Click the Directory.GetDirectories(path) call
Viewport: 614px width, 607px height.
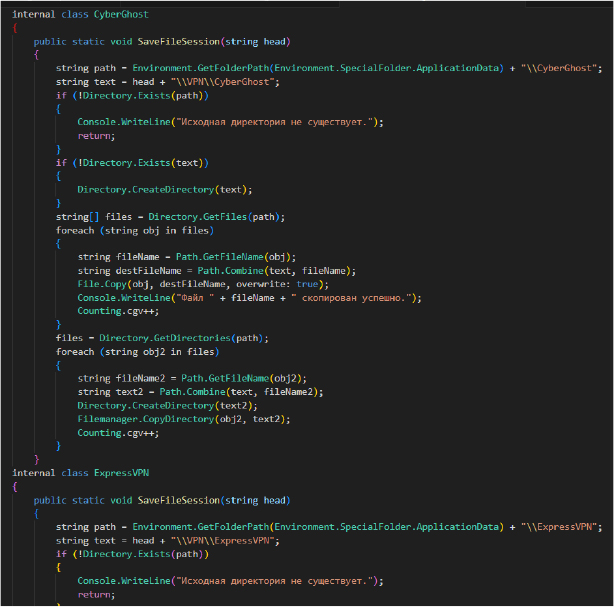(x=181, y=338)
